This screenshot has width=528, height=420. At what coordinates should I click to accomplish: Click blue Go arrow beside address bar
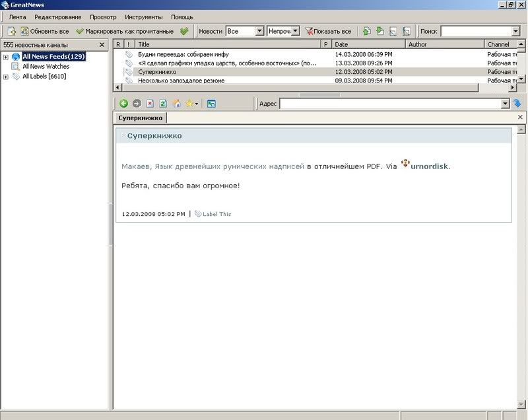[x=517, y=104]
